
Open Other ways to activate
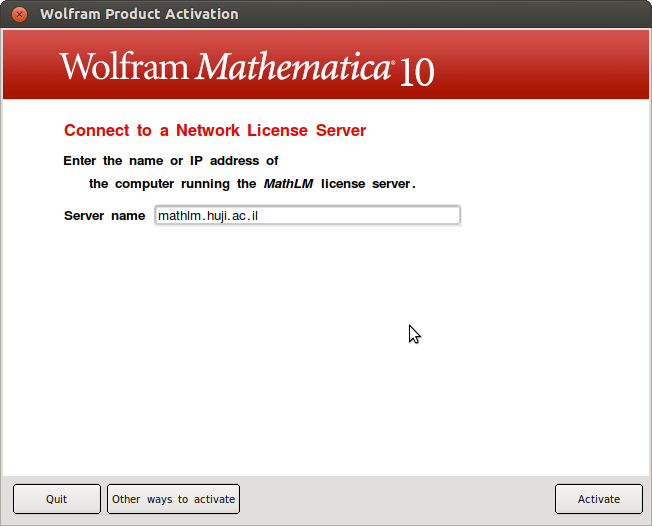(173, 499)
